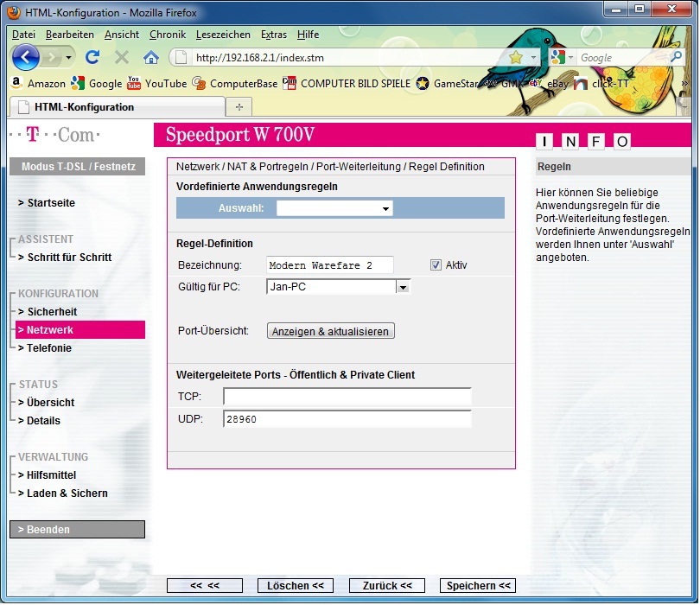Click the T-Com logo
Image resolution: width=700 pixels, height=605 pixels.
(54, 134)
